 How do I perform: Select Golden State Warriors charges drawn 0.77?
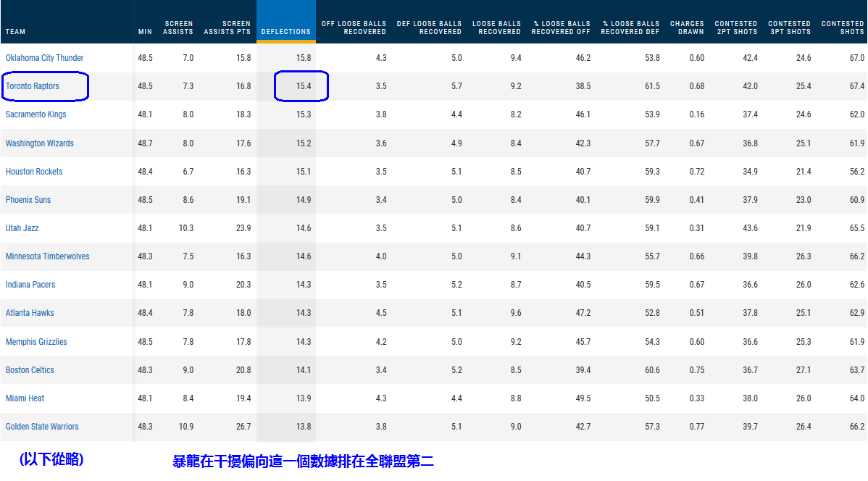pos(697,426)
